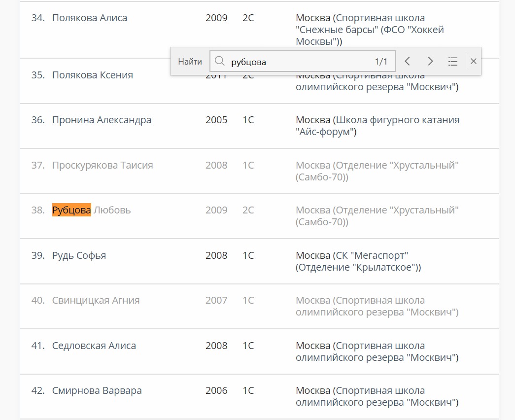Select the name Полякова Алиса
This screenshot has height=420, width=515.
coord(90,18)
